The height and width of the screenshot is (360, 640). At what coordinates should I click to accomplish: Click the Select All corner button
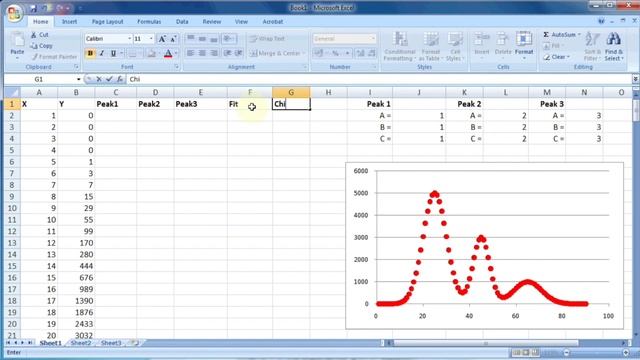tap(12, 92)
